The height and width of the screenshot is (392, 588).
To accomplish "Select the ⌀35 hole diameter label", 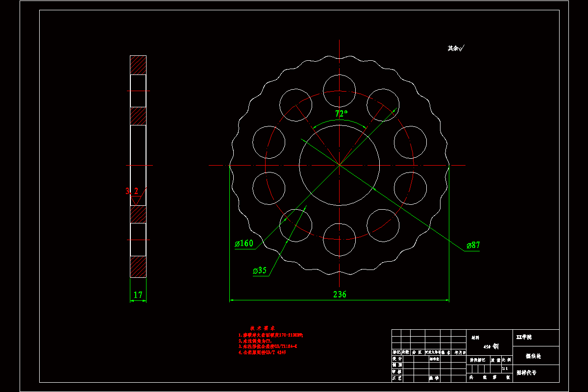I will 260,270.
